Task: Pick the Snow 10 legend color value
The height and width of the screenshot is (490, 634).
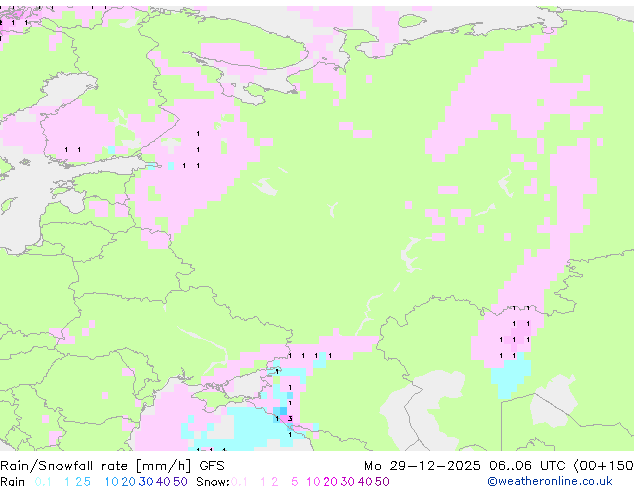Action: pyautogui.click(x=313, y=482)
